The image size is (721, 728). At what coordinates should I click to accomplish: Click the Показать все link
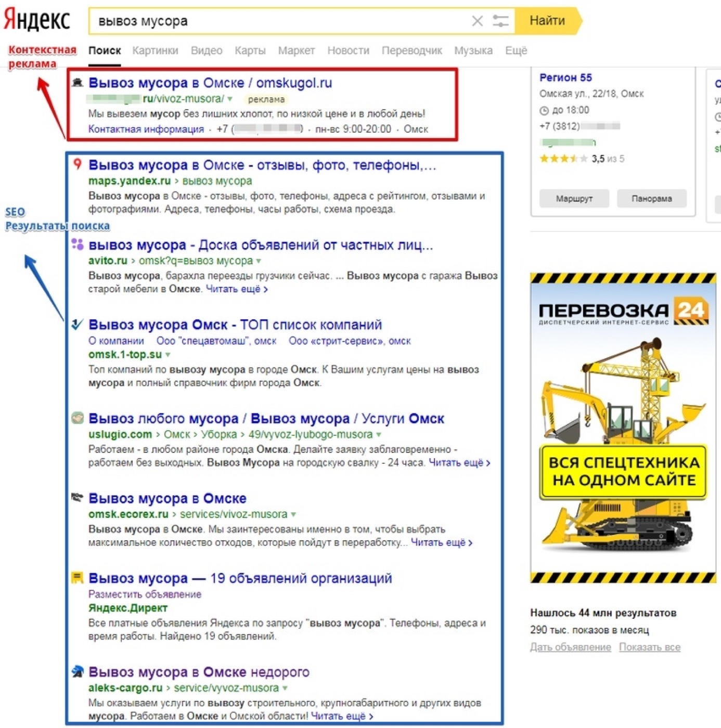[x=650, y=647]
